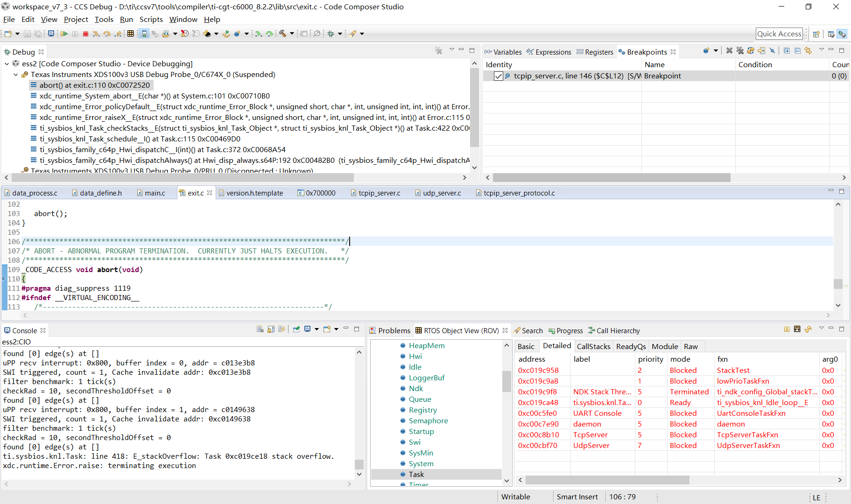Screen dimensions: 851x504
Task: Switch to the Expressions tab
Action: point(549,52)
